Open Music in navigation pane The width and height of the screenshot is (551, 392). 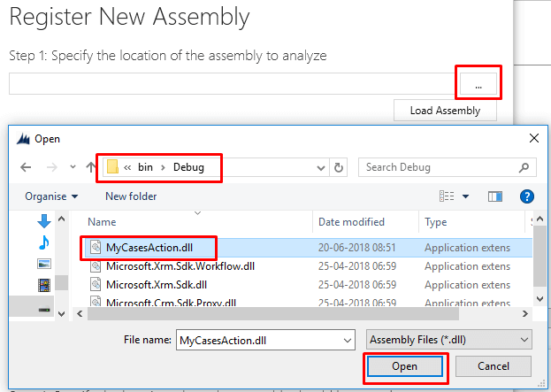click(44, 242)
